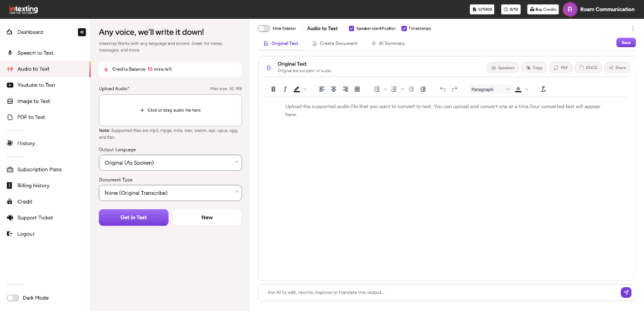Click the Roam Communication avatar
The height and width of the screenshot is (311, 644).
(x=570, y=9)
